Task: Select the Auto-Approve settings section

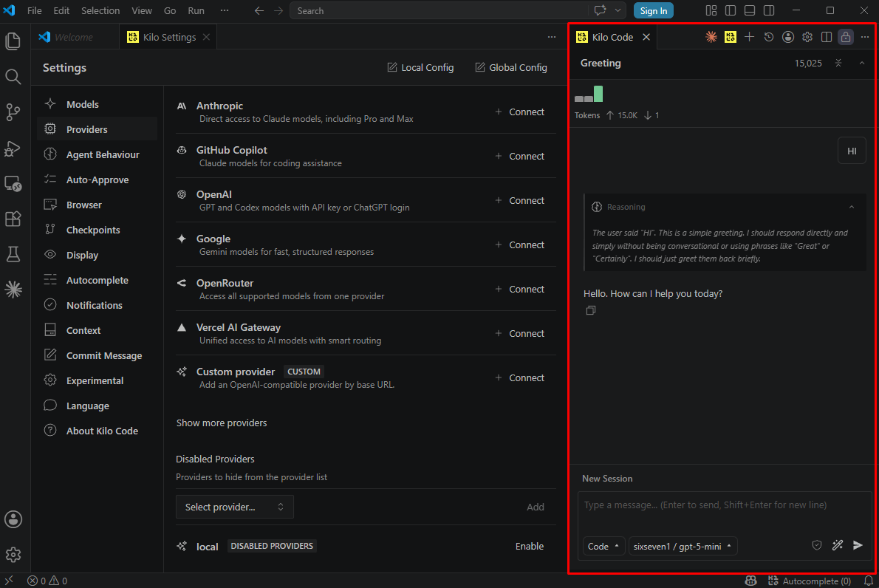Action: 97,180
